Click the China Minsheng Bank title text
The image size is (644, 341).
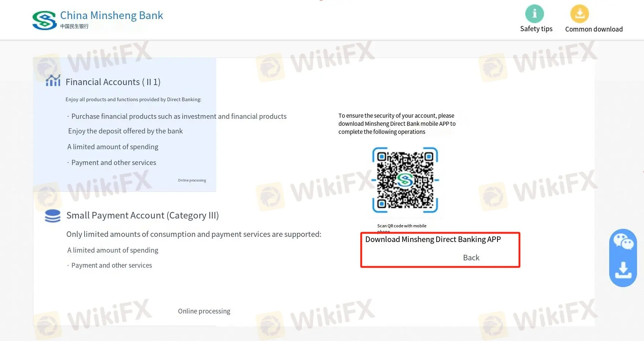coord(111,15)
